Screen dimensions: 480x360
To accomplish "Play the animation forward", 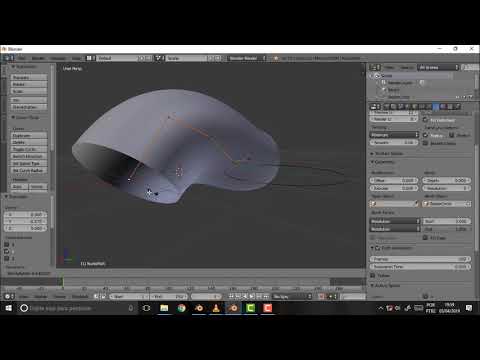I will coord(252,296).
